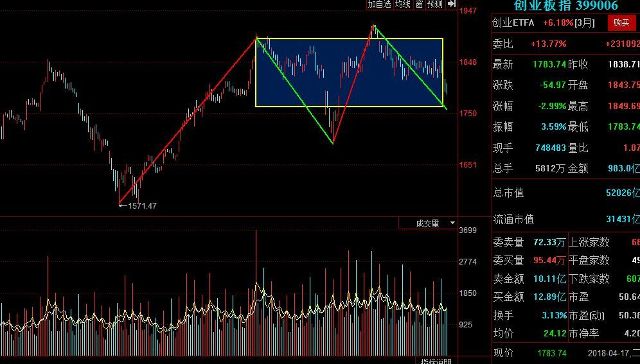Image resolution: width=640 pixels, height=364 pixels.
Task: Click the tallest red volume bar
Action: (256, 293)
